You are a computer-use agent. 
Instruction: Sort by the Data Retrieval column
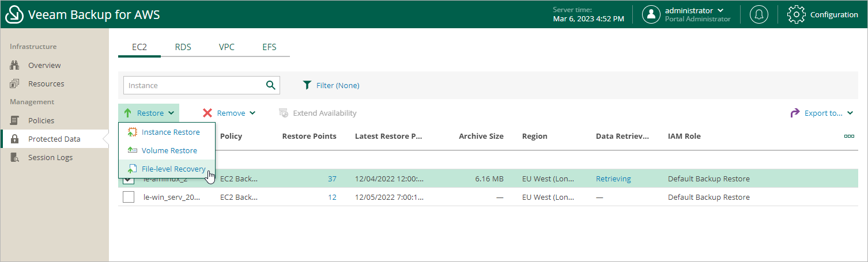pyautogui.click(x=622, y=136)
